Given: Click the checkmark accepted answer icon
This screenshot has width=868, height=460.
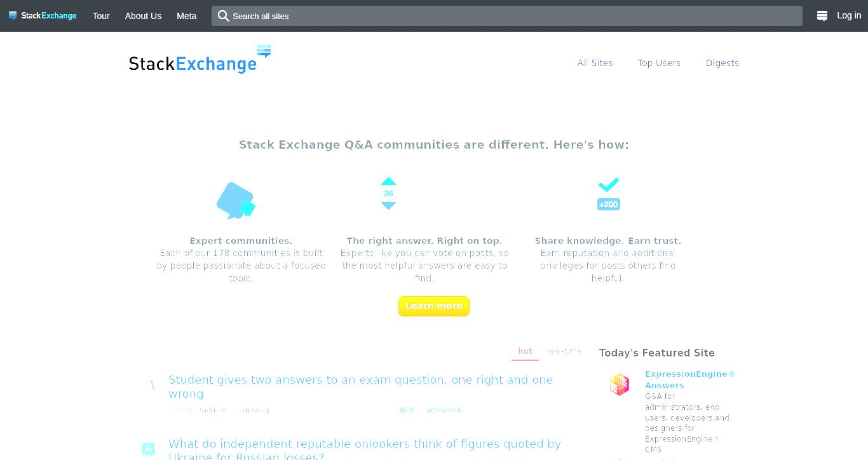Looking at the screenshot, I should pyautogui.click(x=608, y=185).
